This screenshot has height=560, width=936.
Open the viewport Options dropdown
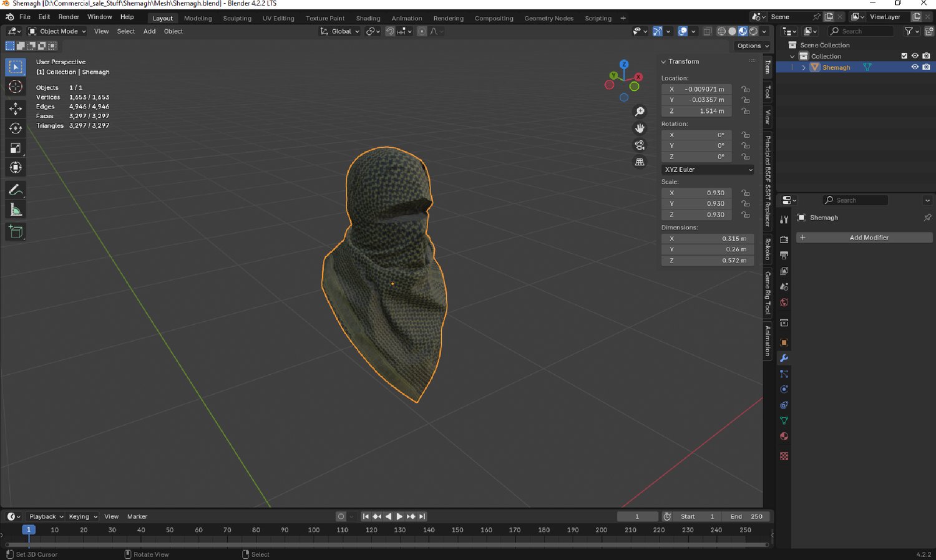[753, 46]
